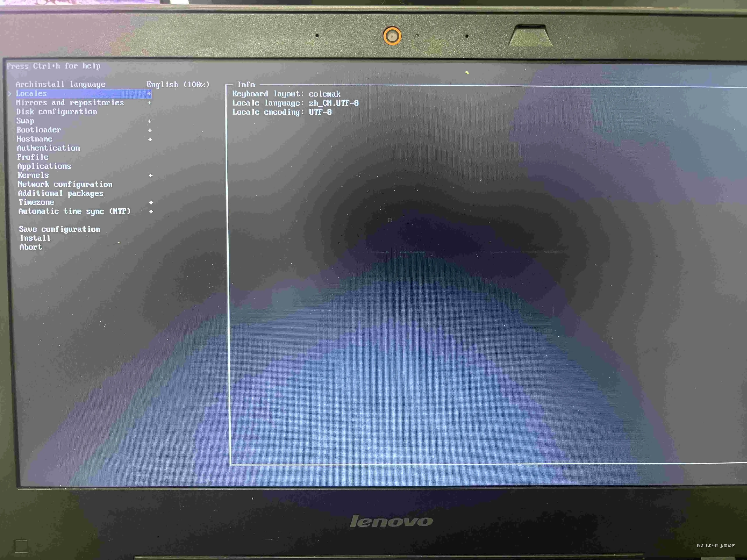The height and width of the screenshot is (560, 747).
Task: Select Automatic time sync (NTP)
Action: [74, 211]
